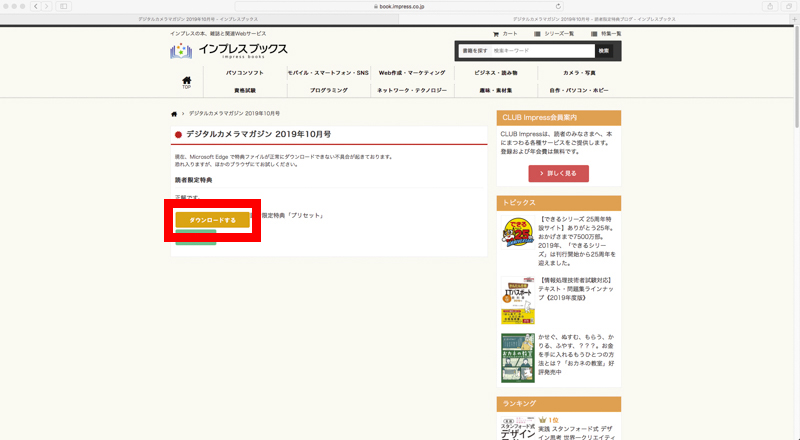Image resolution: width=800 pixels, height=440 pixels.
Task: Open ネットワーク・テクノロジー category
Action: (x=412, y=90)
